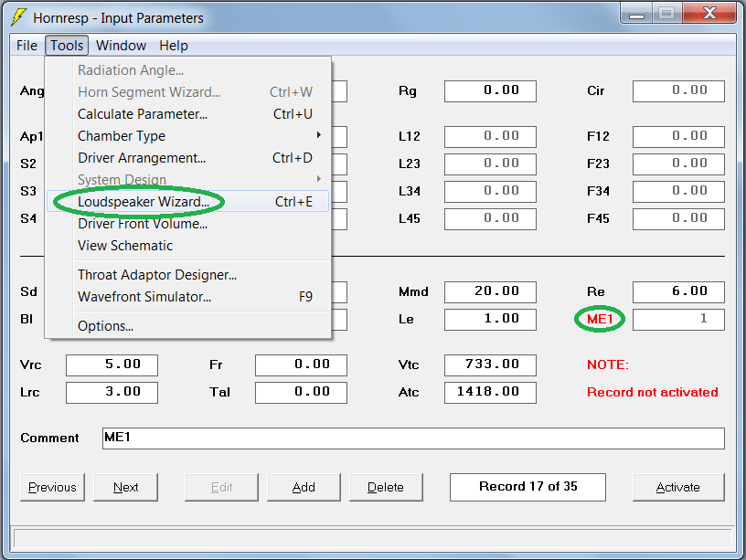Open Throat Adaptor Designer
The image size is (746, 560).
pos(188,275)
